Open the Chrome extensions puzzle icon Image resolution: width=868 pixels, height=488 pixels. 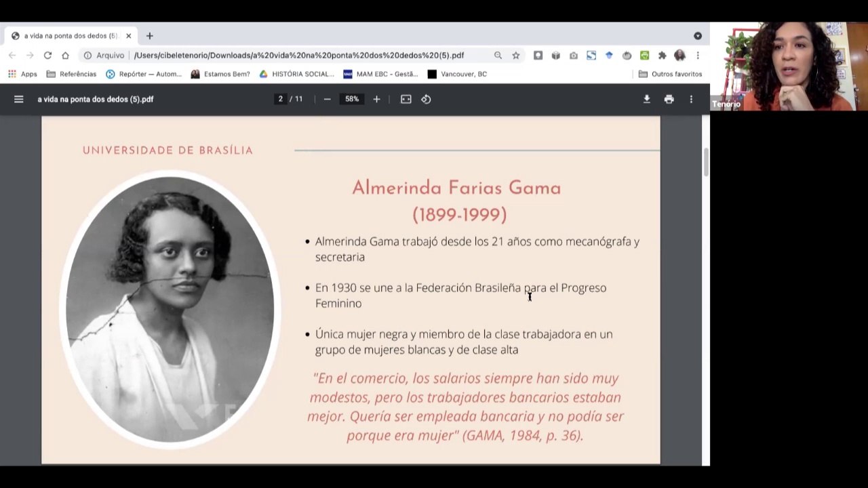click(x=662, y=56)
